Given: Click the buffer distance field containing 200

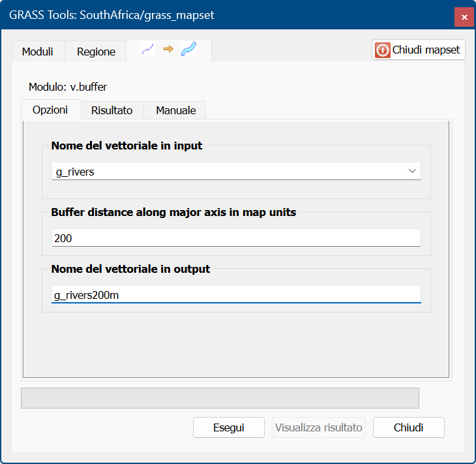Looking at the screenshot, I should (236, 238).
